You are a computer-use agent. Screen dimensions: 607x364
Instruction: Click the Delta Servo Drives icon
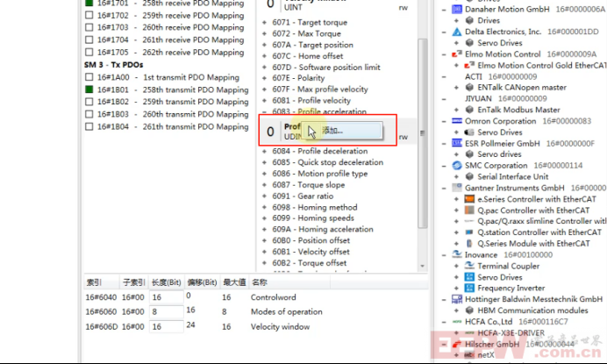469,43
